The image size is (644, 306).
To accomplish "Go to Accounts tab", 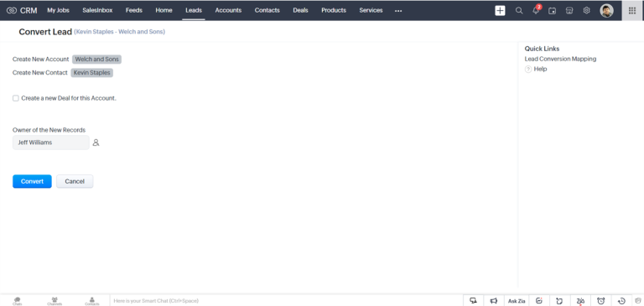I will pyautogui.click(x=228, y=10).
